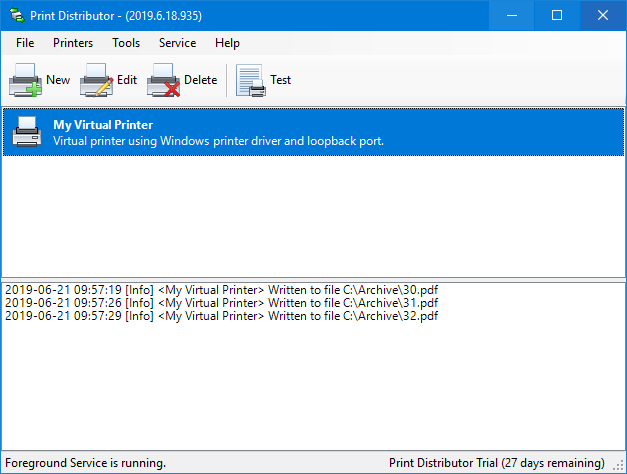Select the My Virtual Printer entry
627x474 pixels.
click(314, 132)
